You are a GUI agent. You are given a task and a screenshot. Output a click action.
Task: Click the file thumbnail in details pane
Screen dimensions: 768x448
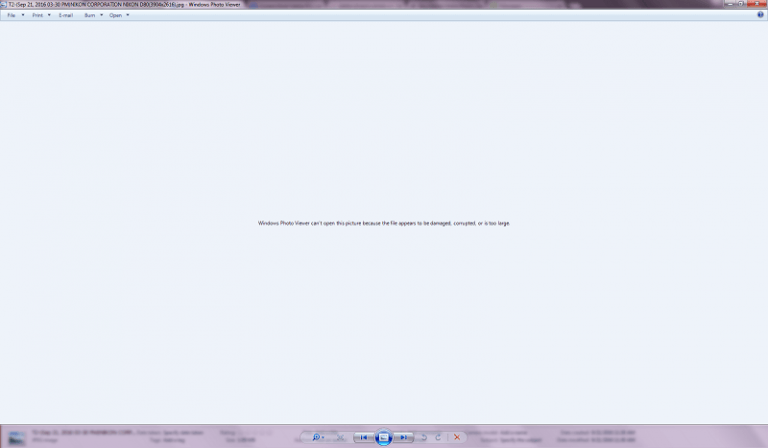click(17, 437)
